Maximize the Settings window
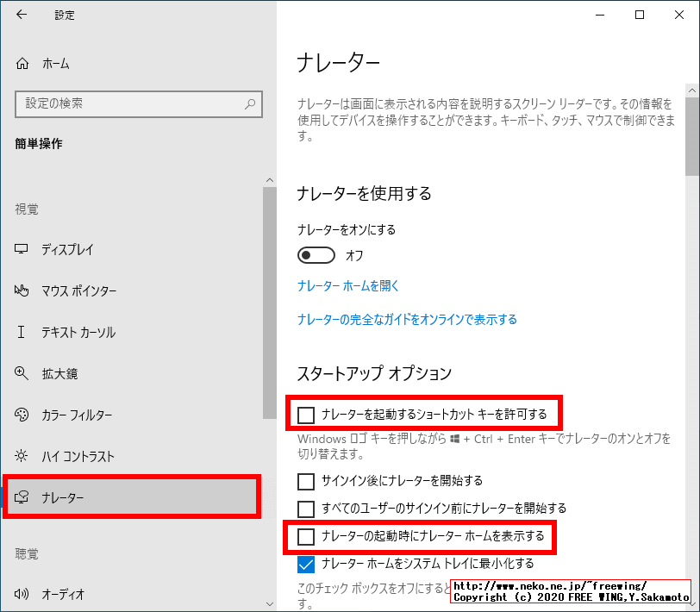Viewport: 700px width, 612px height. 640,15
